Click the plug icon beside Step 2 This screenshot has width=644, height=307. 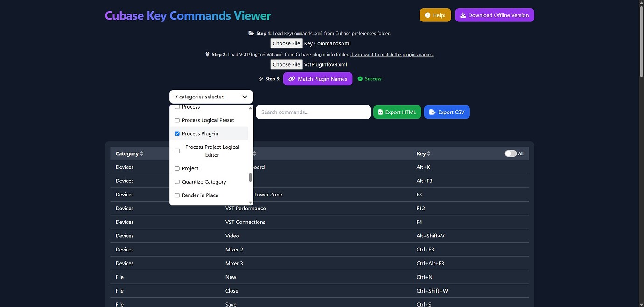tap(207, 54)
